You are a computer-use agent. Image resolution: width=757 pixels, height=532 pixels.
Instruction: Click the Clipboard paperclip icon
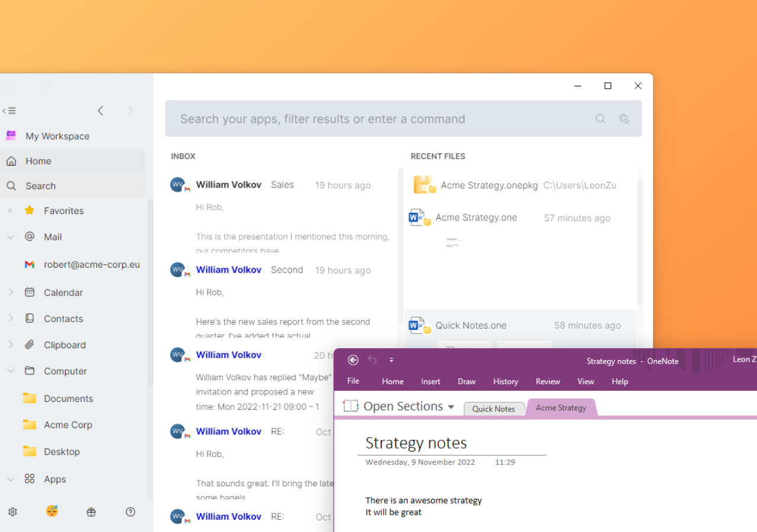30,345
